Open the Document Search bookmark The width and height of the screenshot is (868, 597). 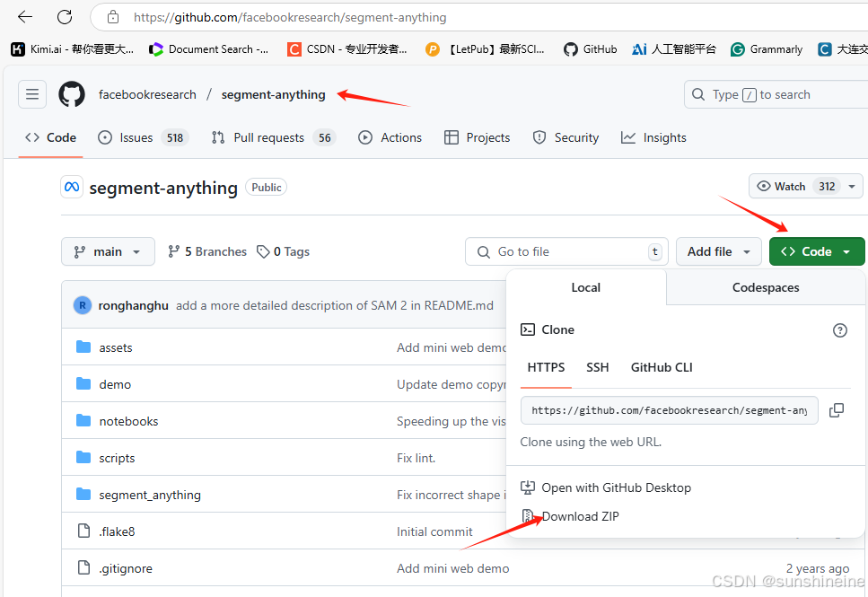(208, 49)
